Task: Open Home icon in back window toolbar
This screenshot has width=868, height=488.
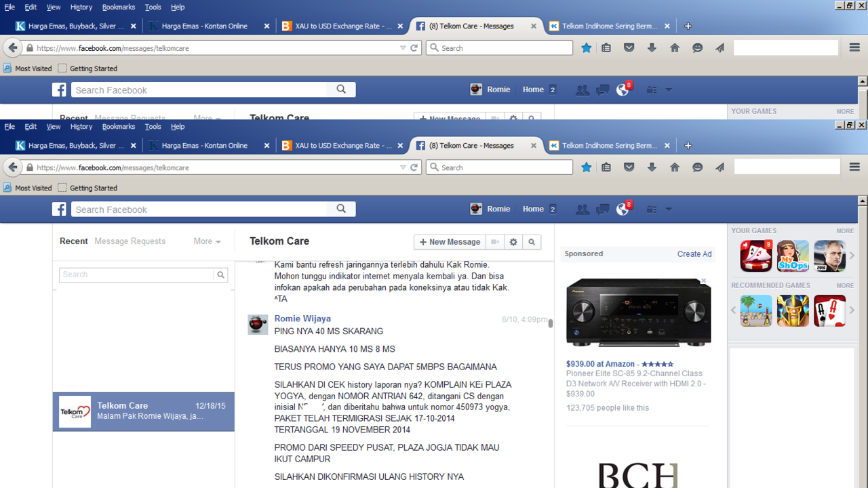Action: click(x=675, y=48)
